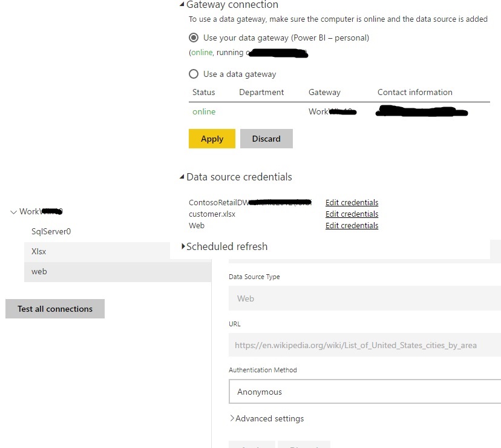Click the Contact information column header
Screen dimensions: 501x448
coord(414,92)
